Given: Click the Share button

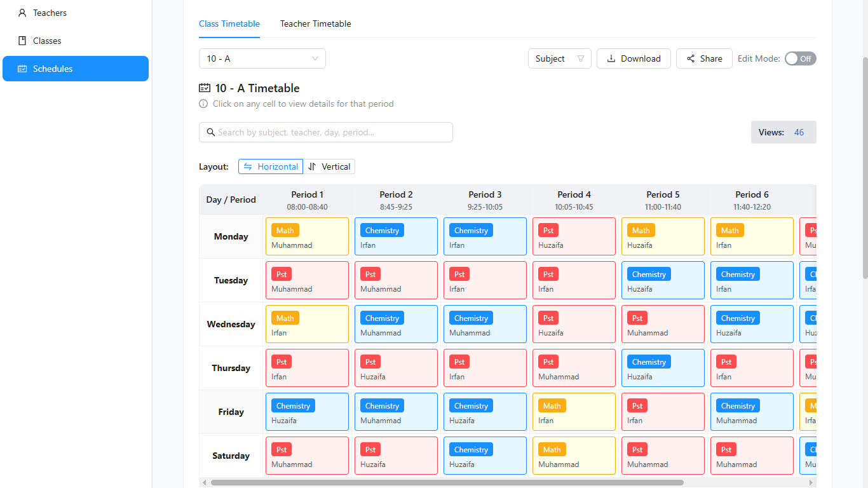Looking at the screenshot, I should coord(704,58).
